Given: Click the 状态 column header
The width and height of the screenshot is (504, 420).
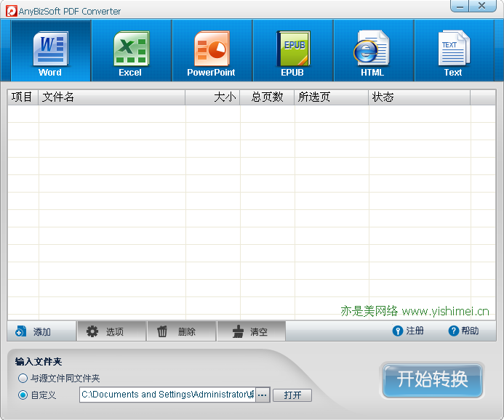Looking at the screenshot, I should tap(420, 97).
